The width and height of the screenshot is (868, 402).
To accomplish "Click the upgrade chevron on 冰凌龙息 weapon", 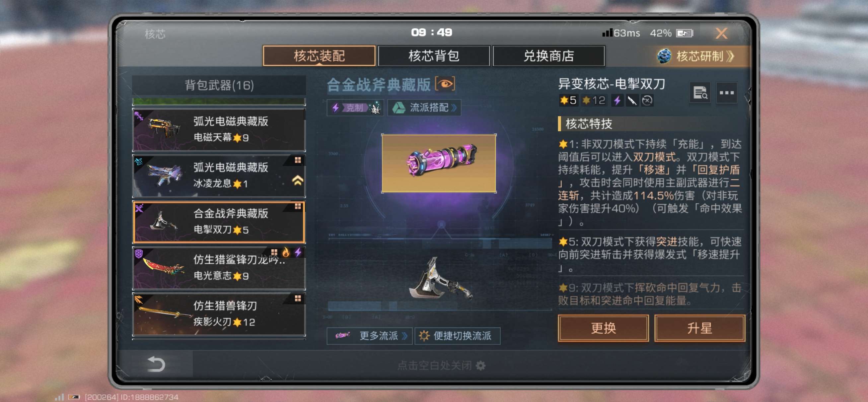I will click(x=298, y=181).
